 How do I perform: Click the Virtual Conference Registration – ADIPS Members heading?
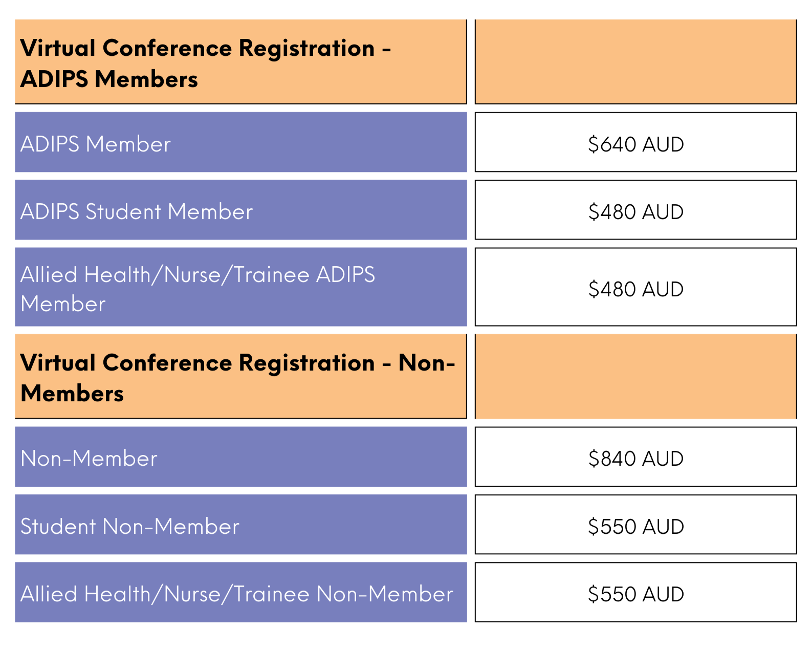click(x=205, y=63)
